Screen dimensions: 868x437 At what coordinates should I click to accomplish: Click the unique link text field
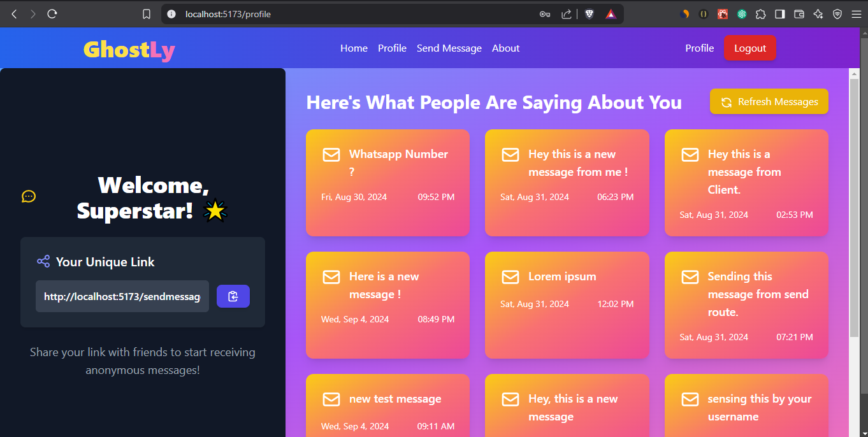122,296
